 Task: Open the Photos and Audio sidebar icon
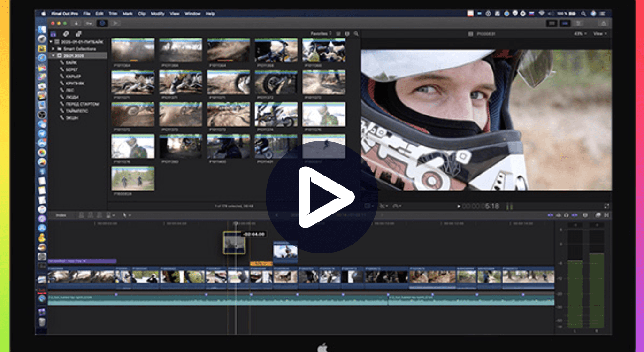tap(66, 34)
